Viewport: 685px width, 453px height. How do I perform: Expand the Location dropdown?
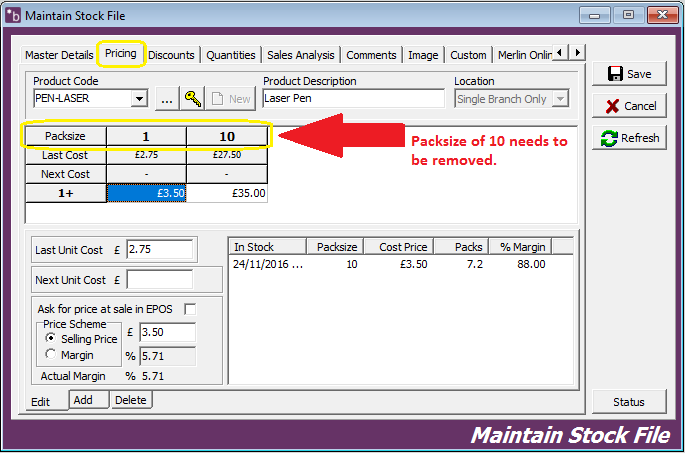560,99
